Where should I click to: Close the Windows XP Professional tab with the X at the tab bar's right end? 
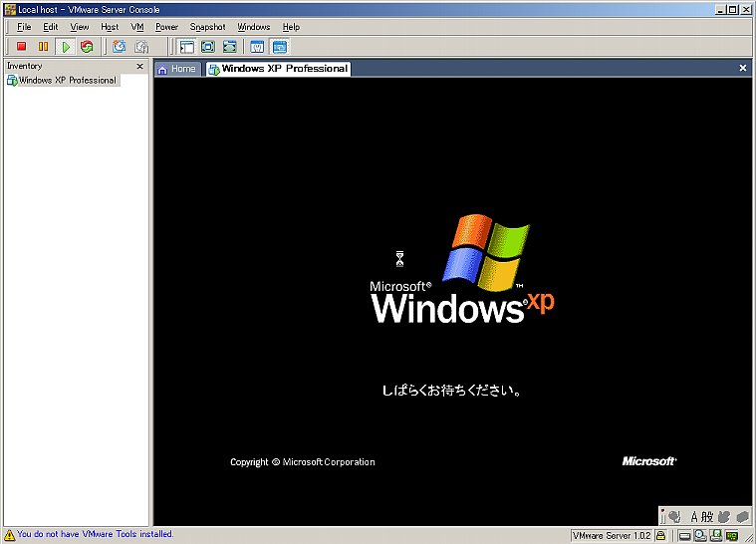(743, 68)
